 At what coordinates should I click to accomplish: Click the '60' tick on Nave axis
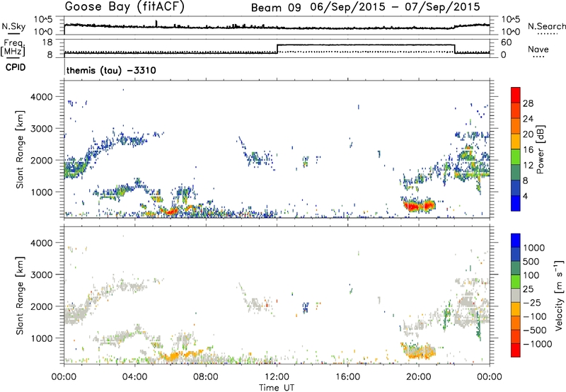pyautogui.click(x=507, y=42)
